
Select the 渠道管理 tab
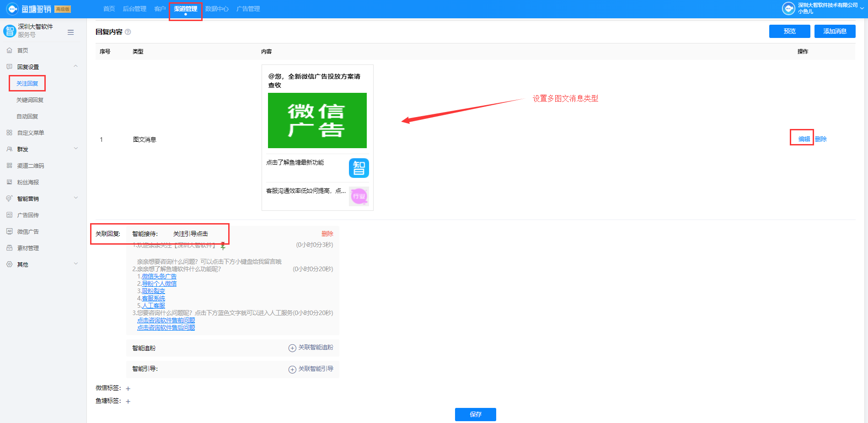tap(185, 9)
